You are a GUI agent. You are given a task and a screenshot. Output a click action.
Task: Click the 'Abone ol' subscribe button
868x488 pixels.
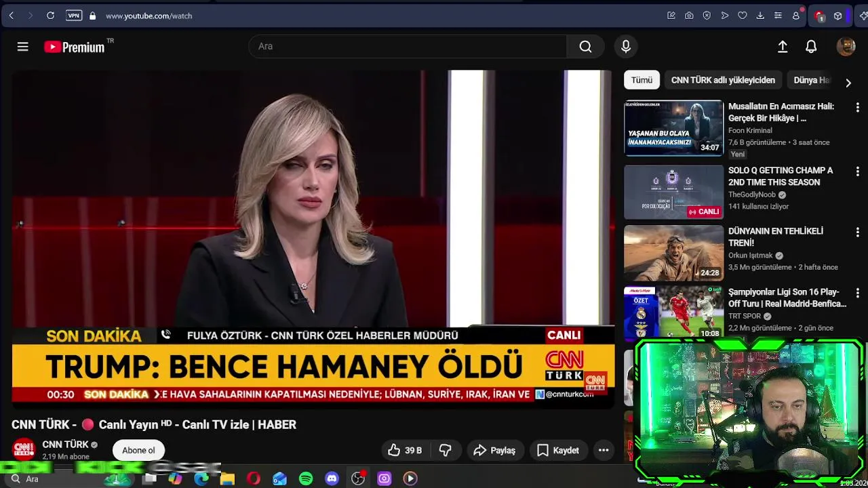click(x=138, y=450)
